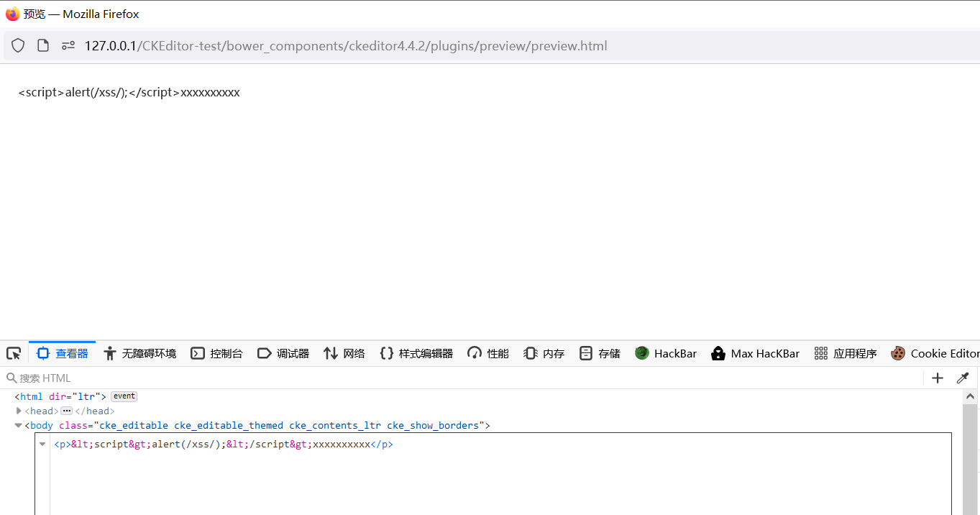Screen dimensions: 980x515
Task: Open the tracking protection shield icon
Action: (x=18, y=46)
